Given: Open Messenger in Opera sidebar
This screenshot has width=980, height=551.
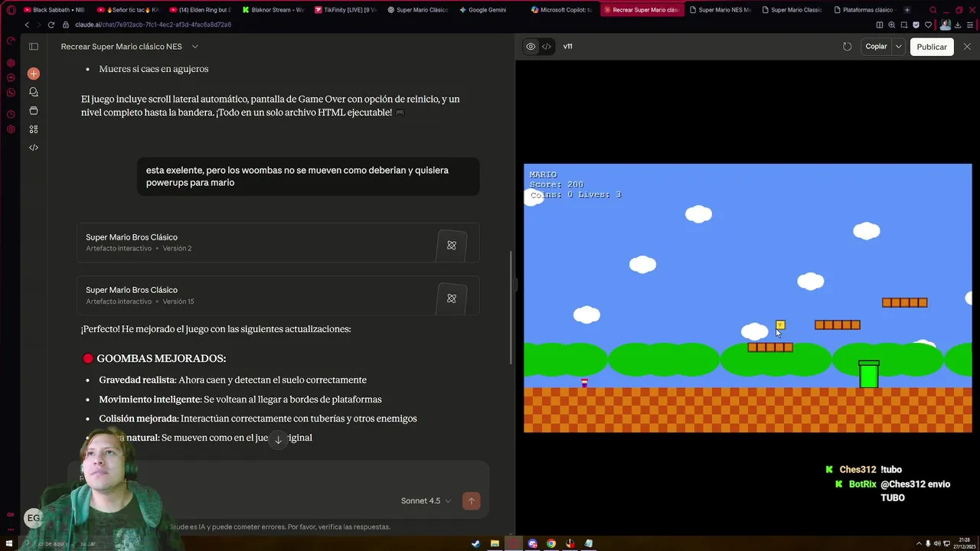Looking at the screenshot, I should tap(11, 77).
